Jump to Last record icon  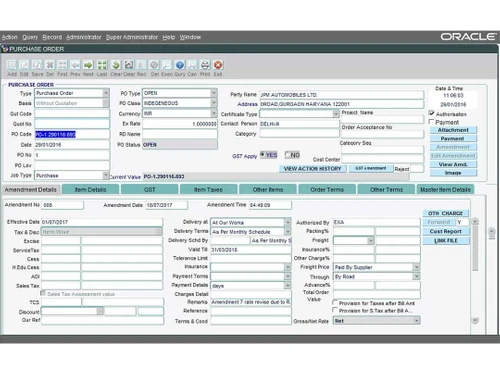click(x=102, y=65)
